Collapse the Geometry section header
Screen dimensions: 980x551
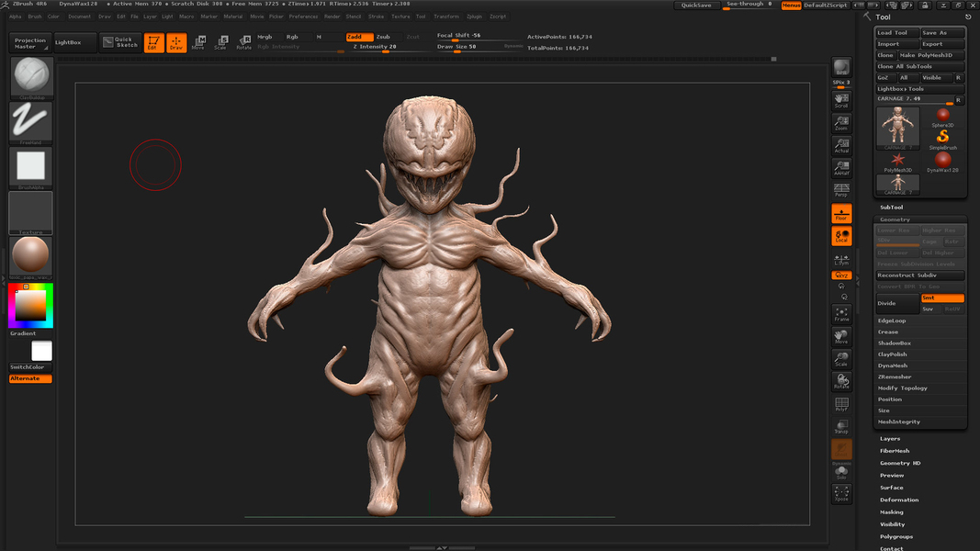[895, 219]
